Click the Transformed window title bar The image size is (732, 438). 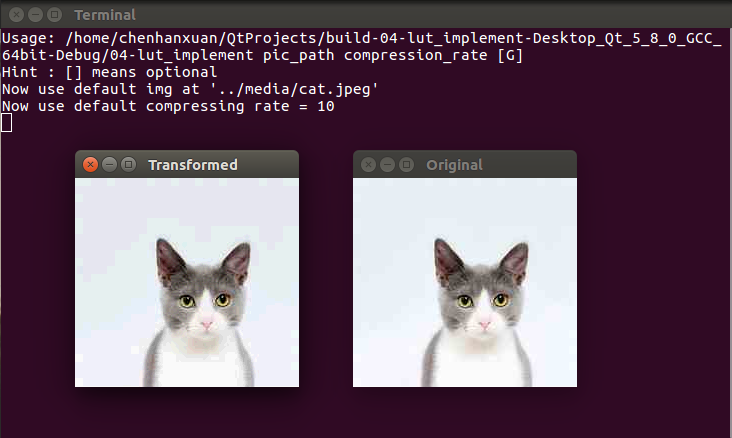pyautogui.click(x=187, y=164)
